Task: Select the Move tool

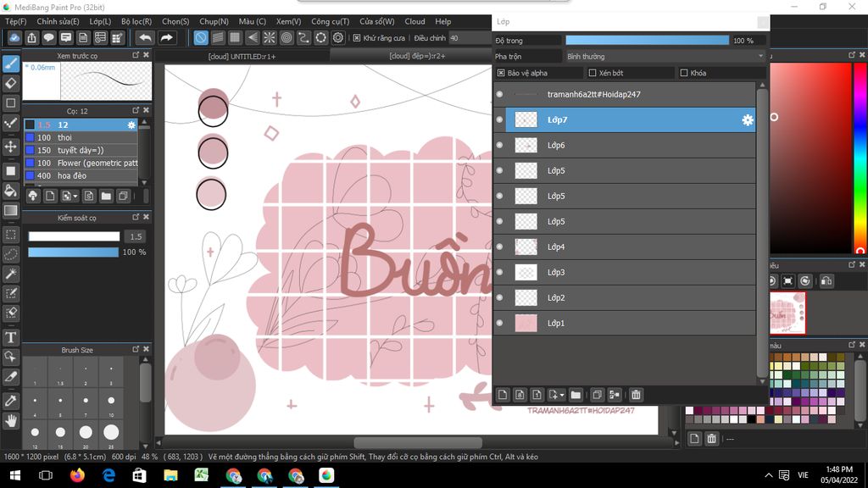Action: 11,147
